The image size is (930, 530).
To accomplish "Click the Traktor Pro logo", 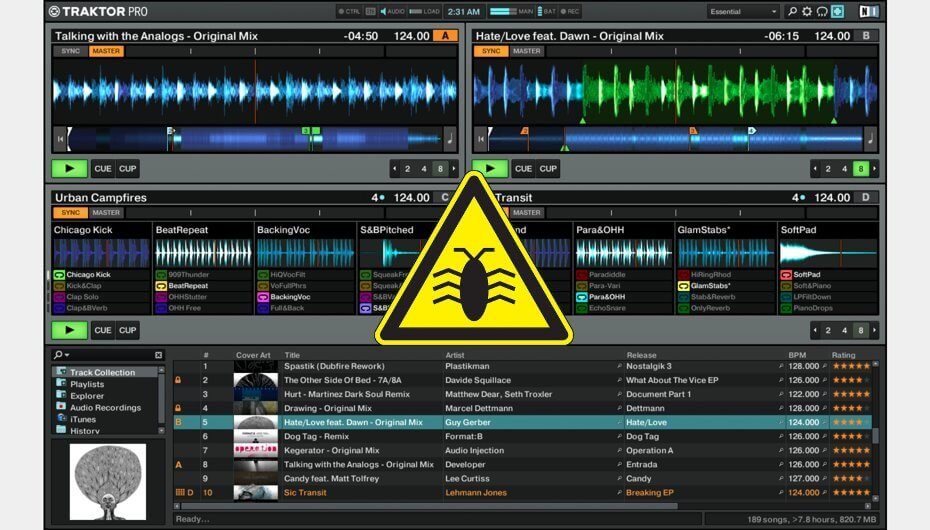I will pos(98,11).
